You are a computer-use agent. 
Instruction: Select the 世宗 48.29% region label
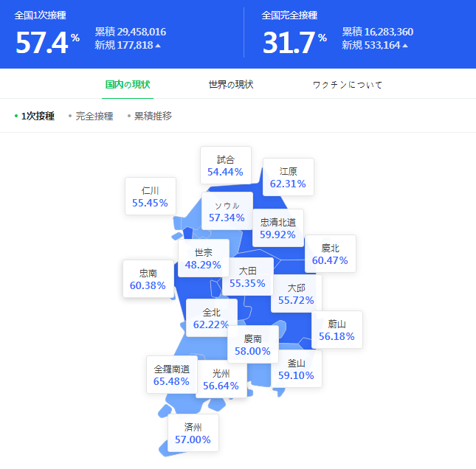(202, 258)
